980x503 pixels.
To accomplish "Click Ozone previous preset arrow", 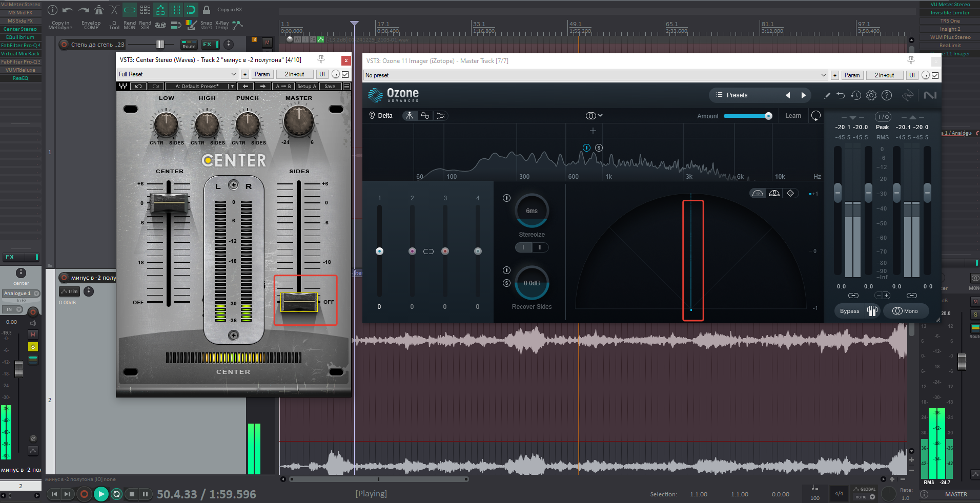I will [x=788, y=95].
